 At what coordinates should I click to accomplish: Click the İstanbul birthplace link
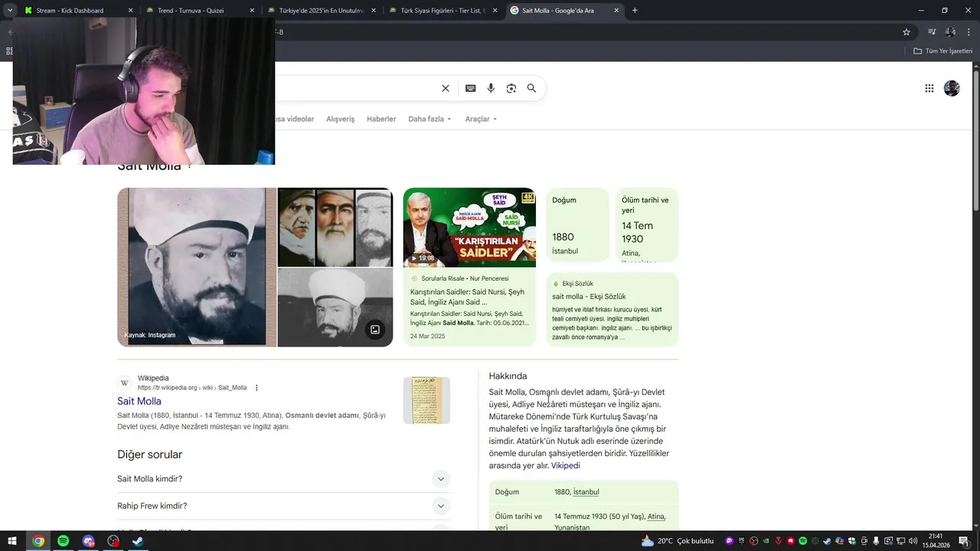pyautogui.click(x=586, y=492)
